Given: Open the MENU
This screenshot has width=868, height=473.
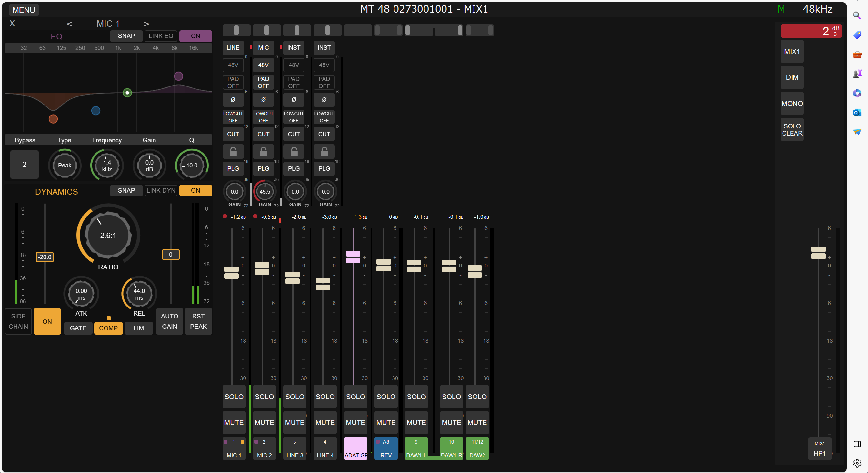Looking at the screenshot, I should (x=24, y=10).
